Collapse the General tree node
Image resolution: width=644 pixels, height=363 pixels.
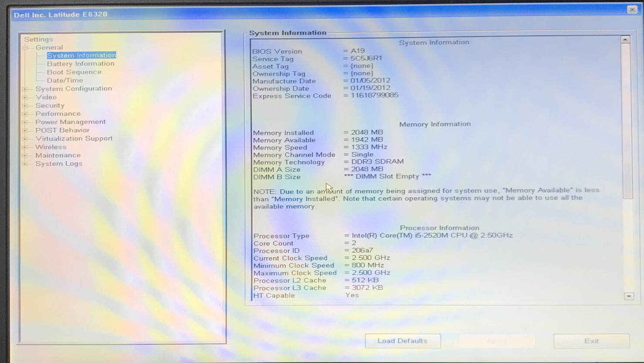point(25,48)
